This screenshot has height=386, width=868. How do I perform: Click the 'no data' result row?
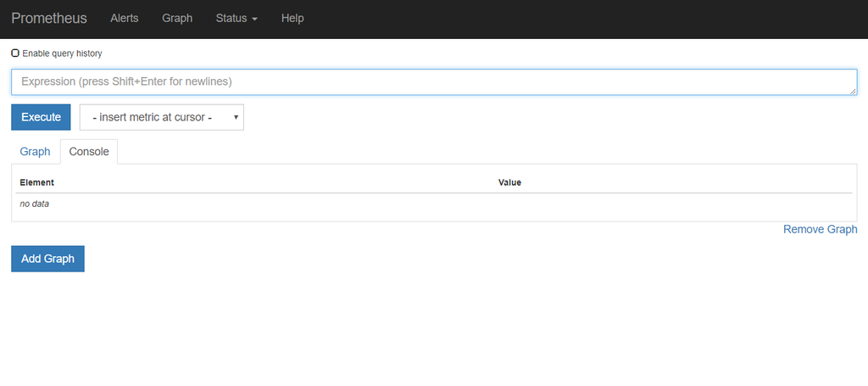click(x=434, y=204)
